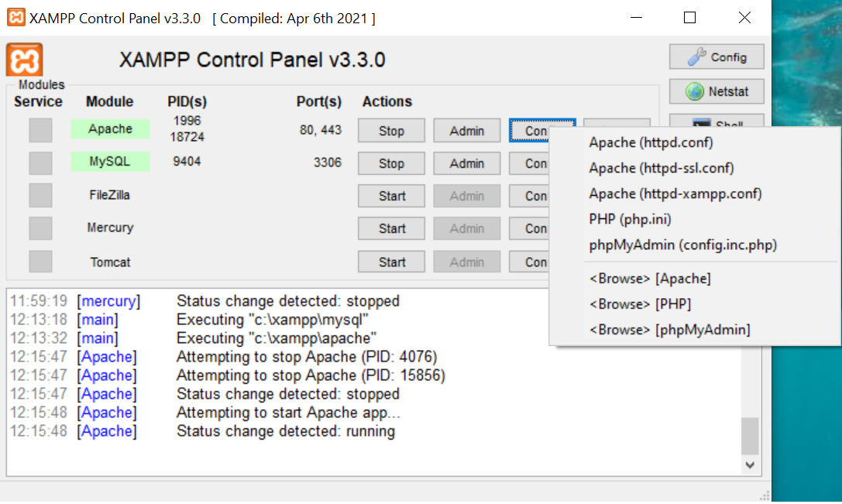The image size is (842, 504).
Task: Open the Mercury Config dropdown
Action: click(530, 228)
